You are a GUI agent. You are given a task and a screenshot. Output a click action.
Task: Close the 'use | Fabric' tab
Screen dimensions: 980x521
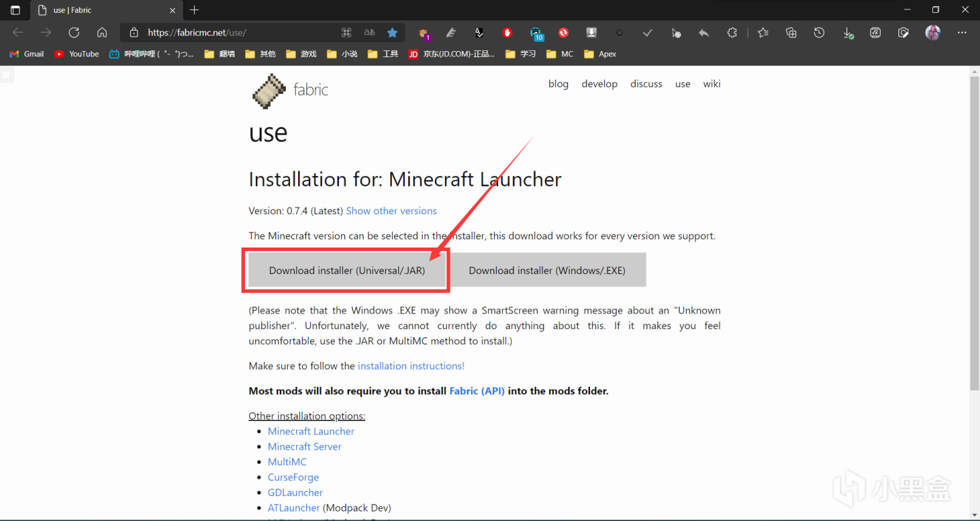tap(173, 10)
